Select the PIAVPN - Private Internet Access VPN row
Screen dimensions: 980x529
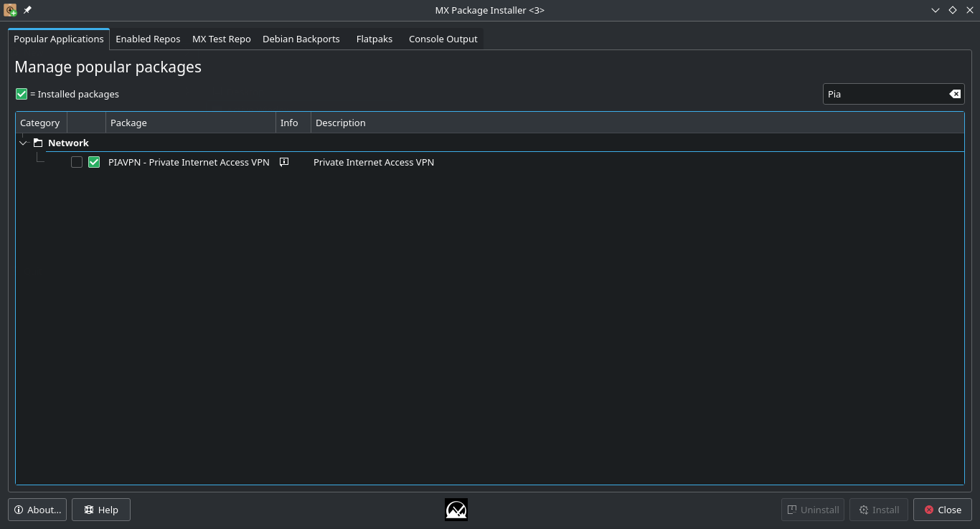click(490, 162)
